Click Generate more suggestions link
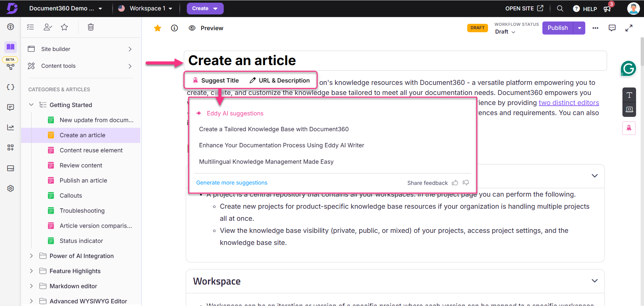The width and height of the screenshot is (644, 306). pyautogui.click(x=232, y=183)
